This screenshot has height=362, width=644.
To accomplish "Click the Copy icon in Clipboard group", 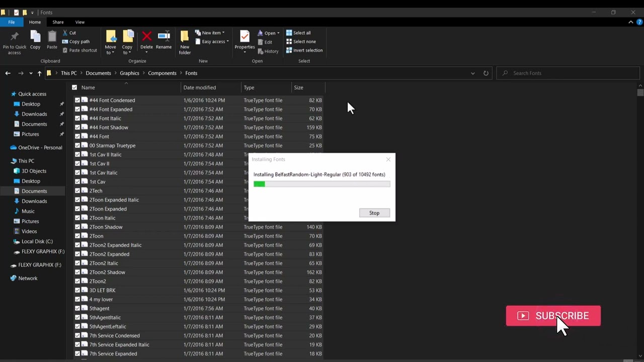I will tap(35, 37).
